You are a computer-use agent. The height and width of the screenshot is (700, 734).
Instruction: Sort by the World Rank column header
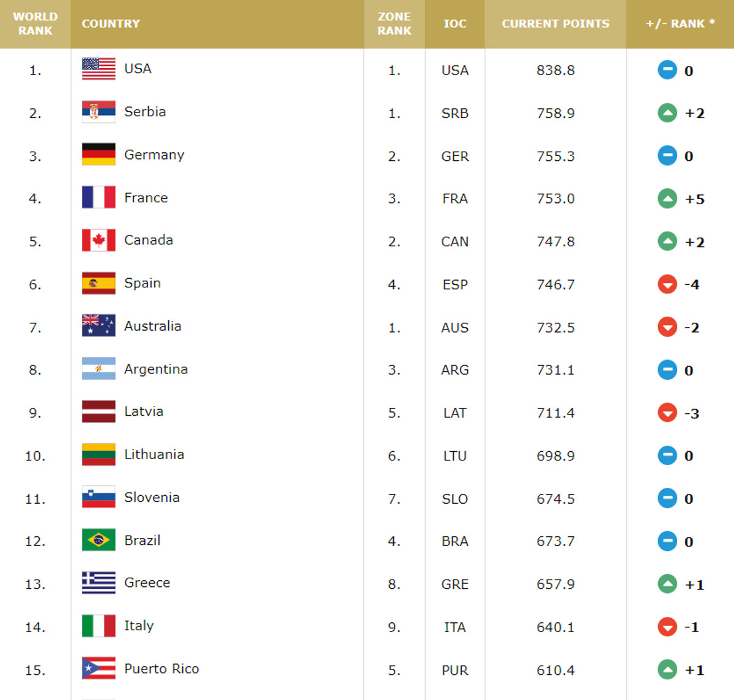click(x=35, y=24)
